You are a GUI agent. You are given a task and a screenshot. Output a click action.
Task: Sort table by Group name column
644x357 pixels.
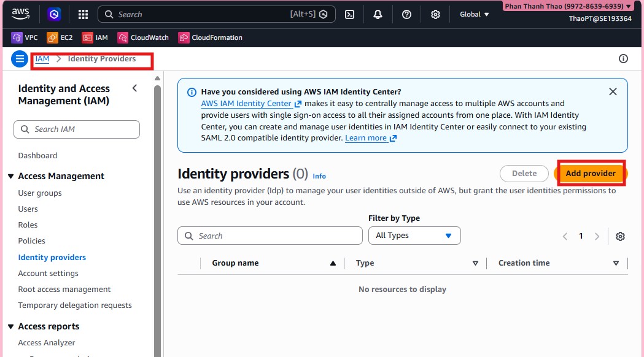[235, 263]
